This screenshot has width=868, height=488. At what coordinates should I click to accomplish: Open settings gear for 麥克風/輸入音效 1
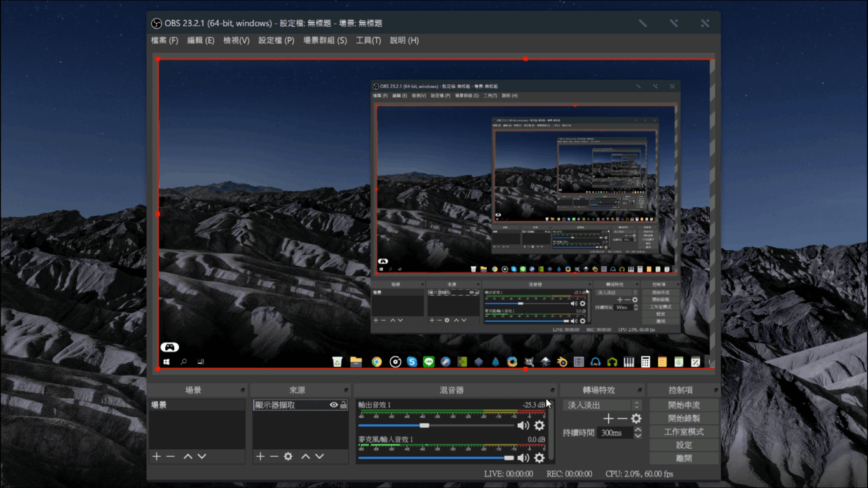click(539, 457)
